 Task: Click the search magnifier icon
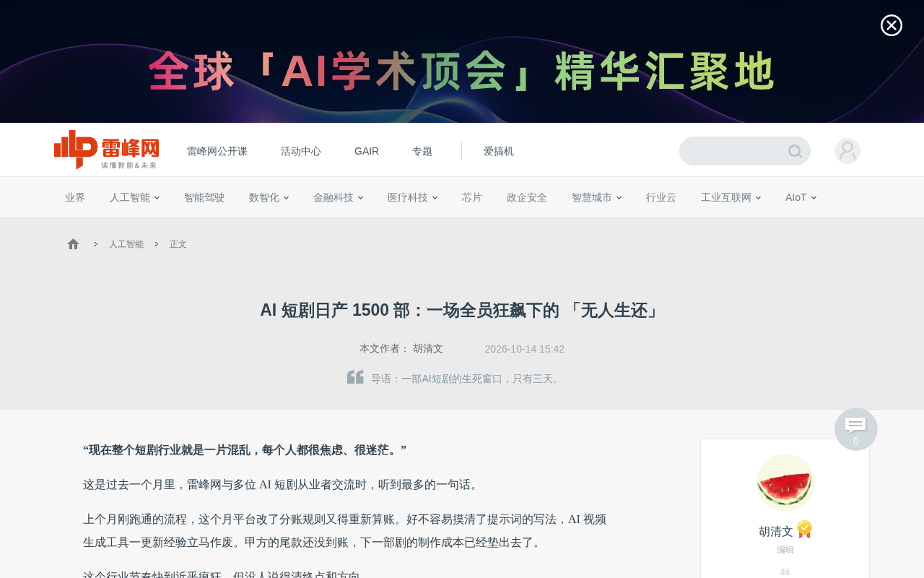pos(795,151)
